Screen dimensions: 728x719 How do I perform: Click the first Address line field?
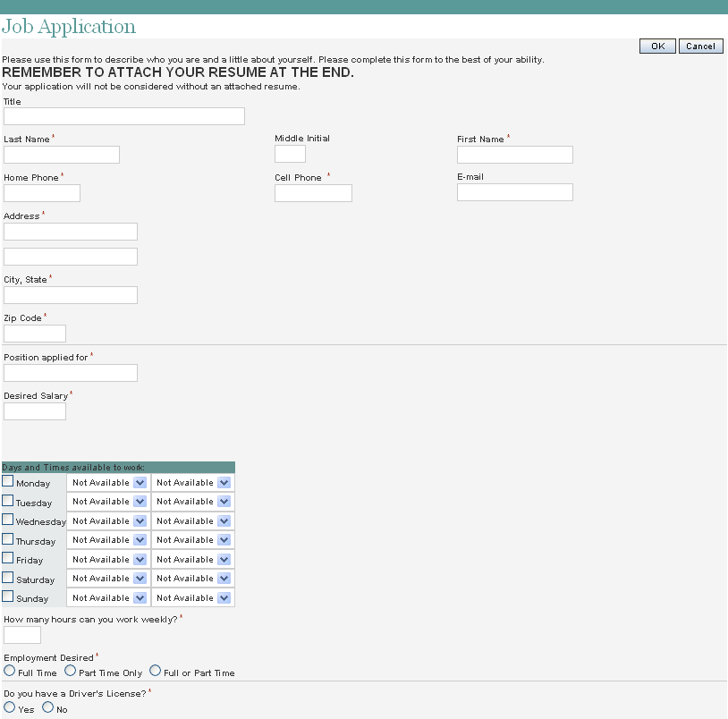coord(71,232)
